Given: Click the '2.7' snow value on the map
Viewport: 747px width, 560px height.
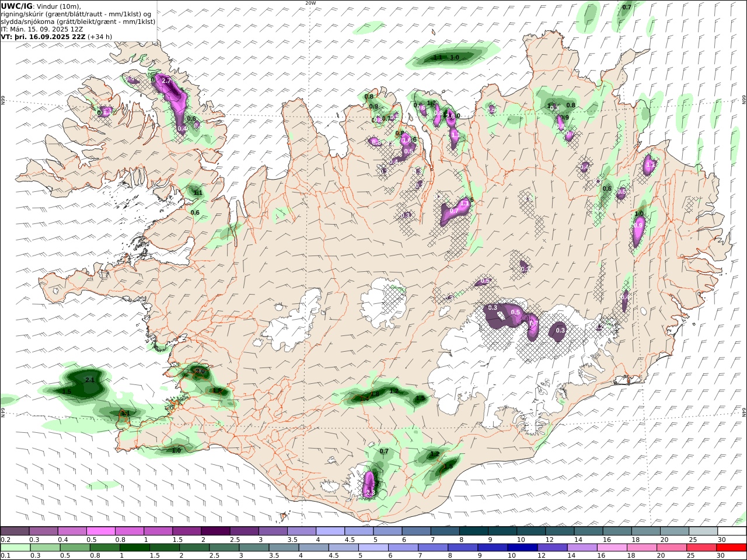Looking at the screenshot, I should point(166,80).
